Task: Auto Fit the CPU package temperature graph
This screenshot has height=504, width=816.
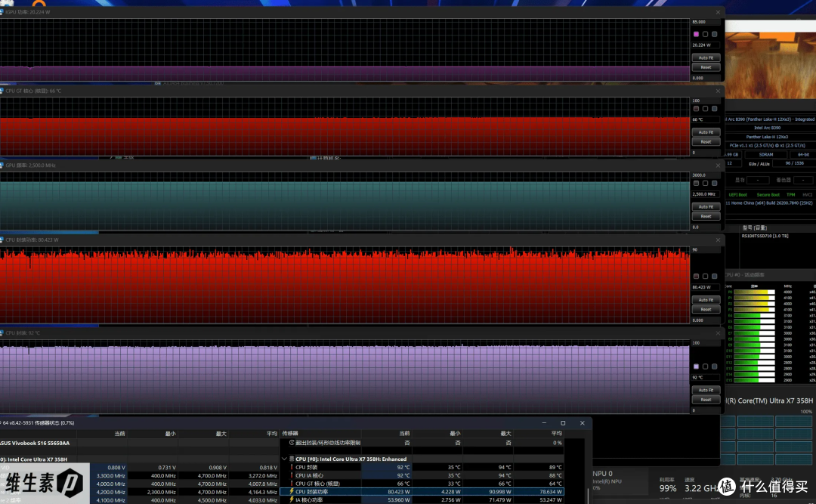Action: coord(706,390)
